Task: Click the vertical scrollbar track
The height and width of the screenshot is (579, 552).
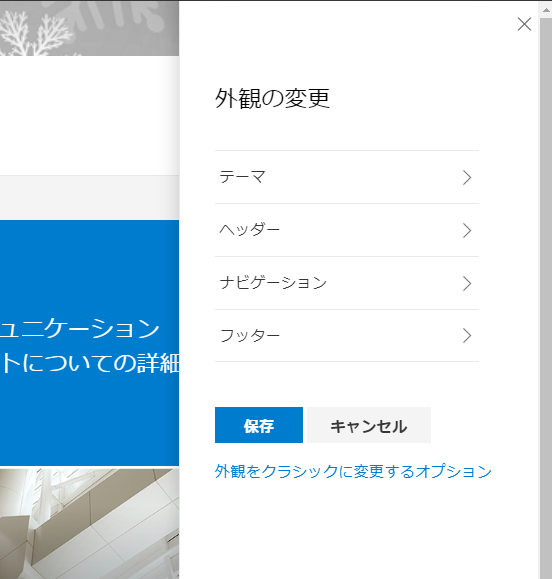Action: click(x=546, y=295)
